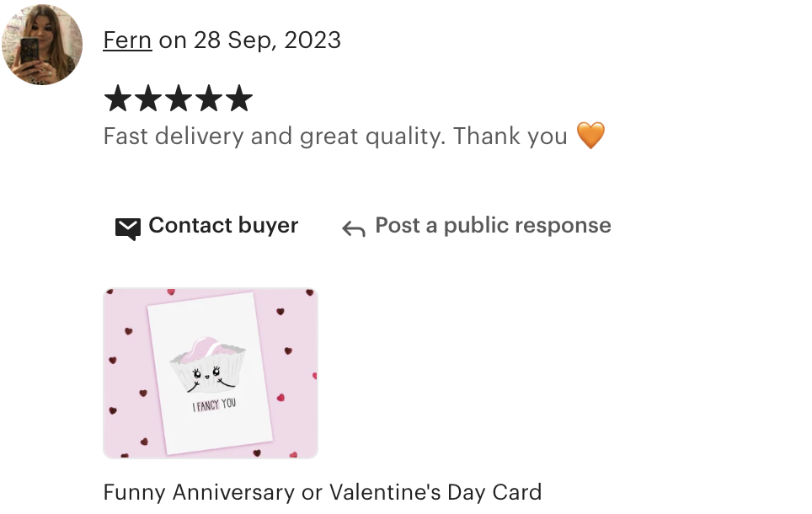Image resolution: width=812 pixels, height=514 pixels.
Task: Open the Fern reviewer name link
Action: pyautogui.click(x=127, y=40)
